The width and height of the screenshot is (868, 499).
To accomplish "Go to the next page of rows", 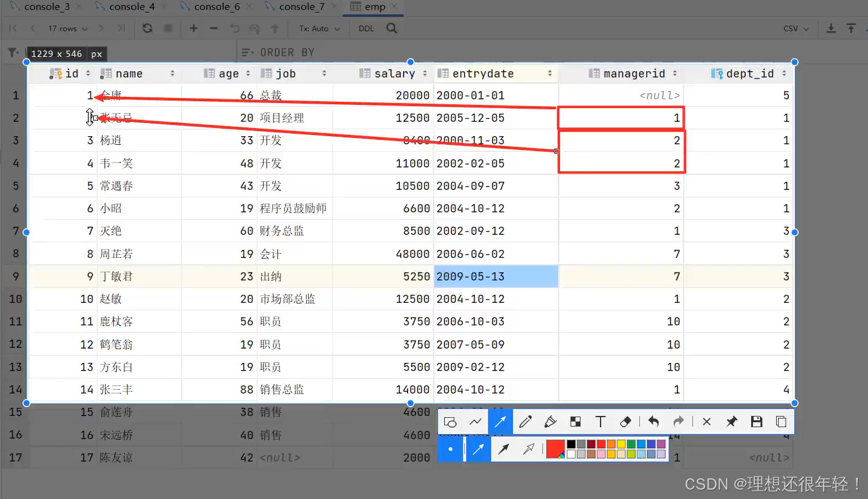I will pyautogui.click(x=101, y=28).
